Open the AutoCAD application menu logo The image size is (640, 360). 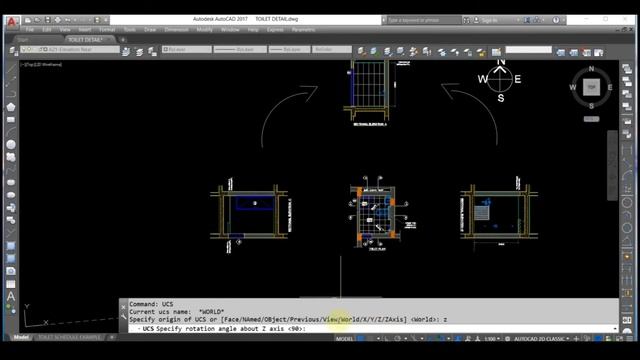pos(12,22)
